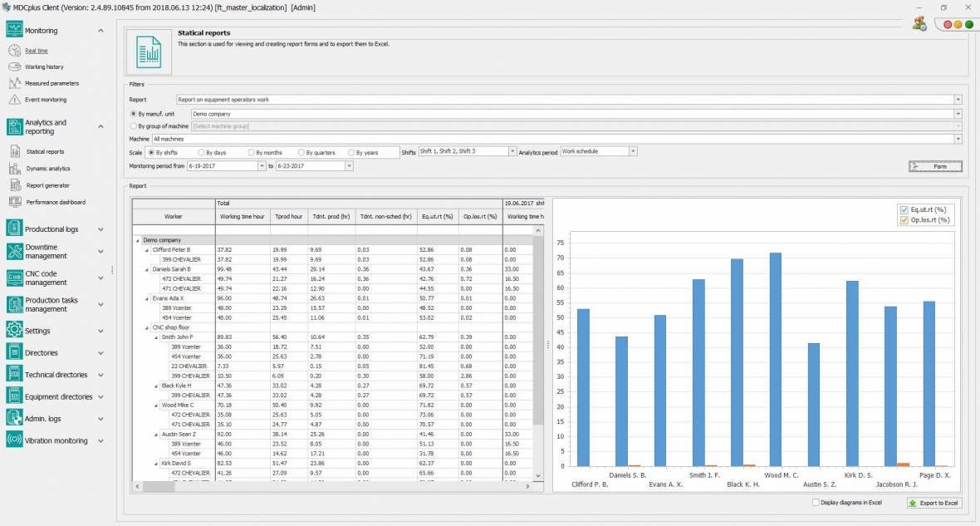Collapse the Monitoring section chevron
980x526 pixels.
pyautogui.click(x=100, y=30)
